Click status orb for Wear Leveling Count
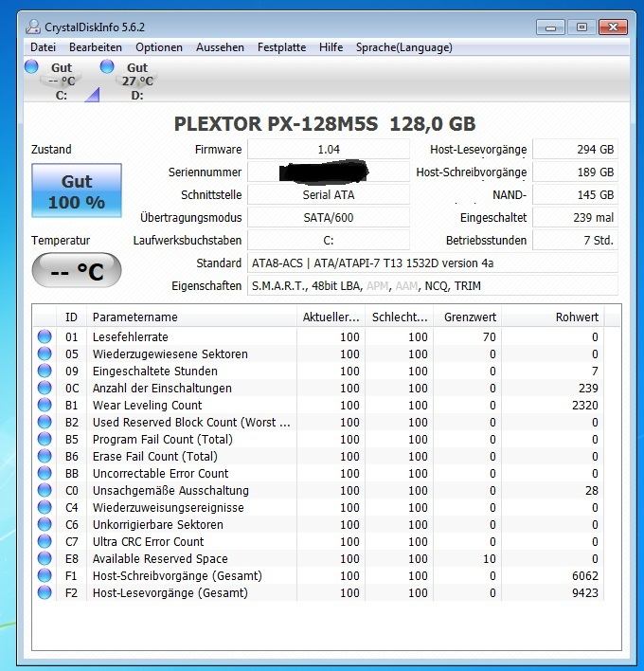This screenshot has height=671, width=644. point(45,405)
